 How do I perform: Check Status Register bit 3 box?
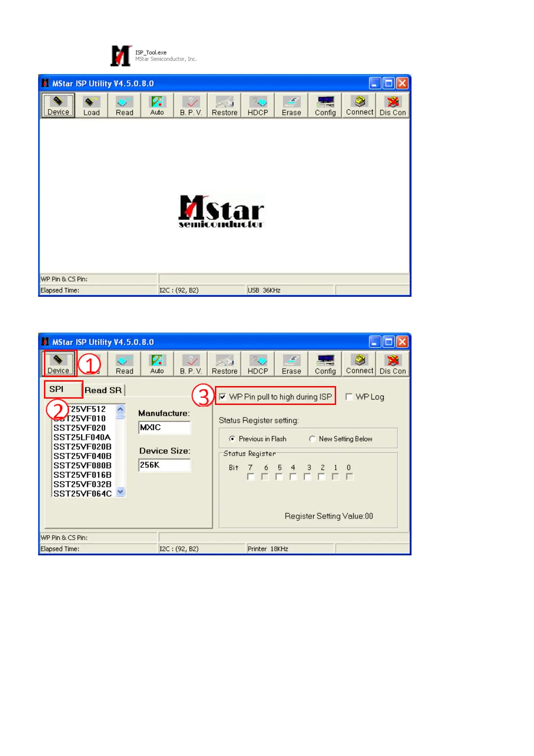[307, 477]
